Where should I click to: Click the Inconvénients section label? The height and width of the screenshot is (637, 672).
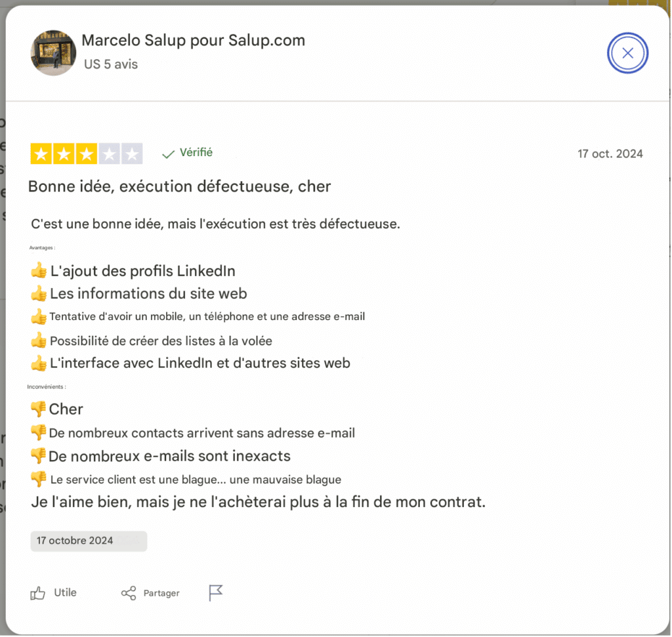[x=47, y=386]
